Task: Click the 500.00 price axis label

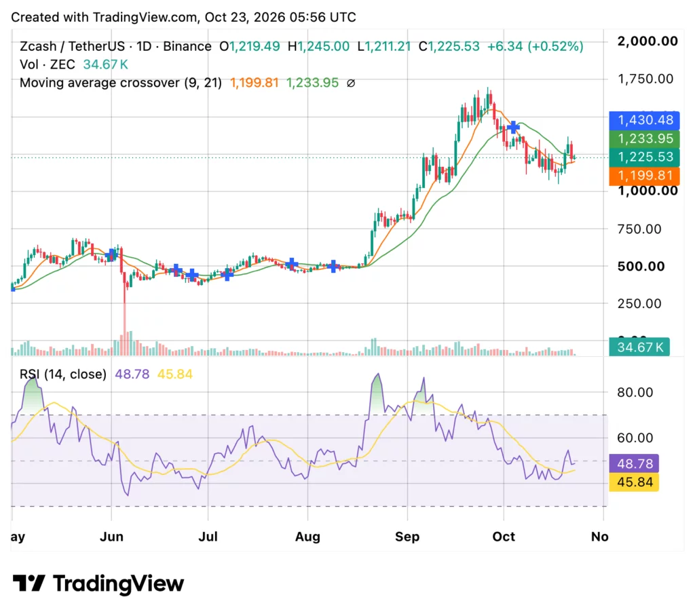Action: 641,267
